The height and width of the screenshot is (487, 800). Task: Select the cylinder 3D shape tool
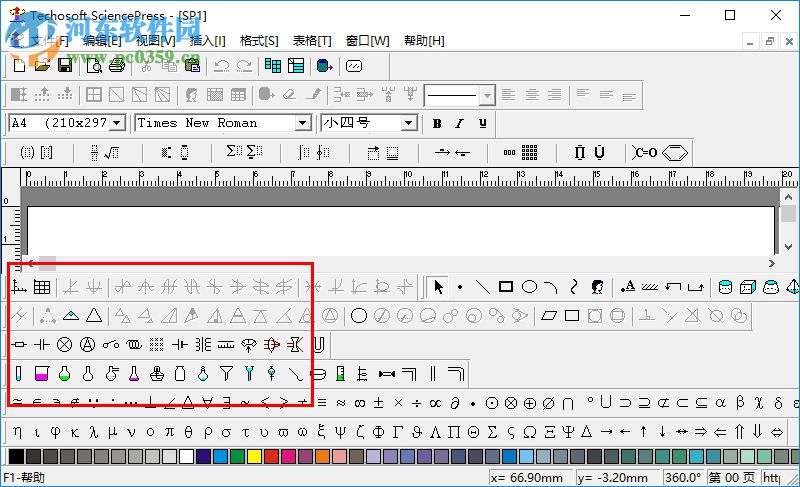[x=725, y=287]
